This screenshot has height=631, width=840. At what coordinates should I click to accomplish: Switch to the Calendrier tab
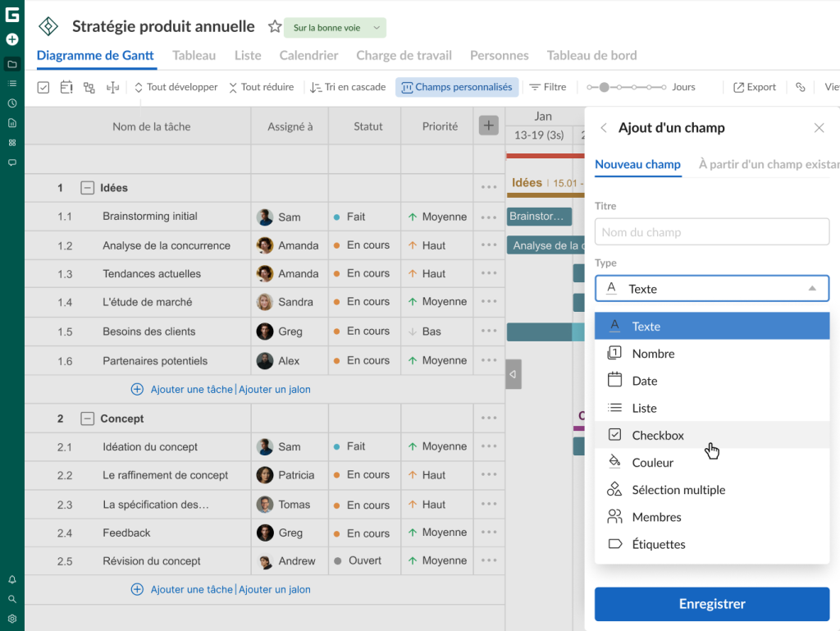click(308, 56)
